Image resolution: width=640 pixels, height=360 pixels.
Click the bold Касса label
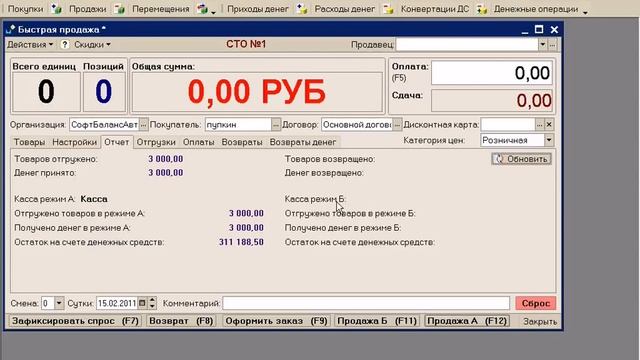coord(94,199)
